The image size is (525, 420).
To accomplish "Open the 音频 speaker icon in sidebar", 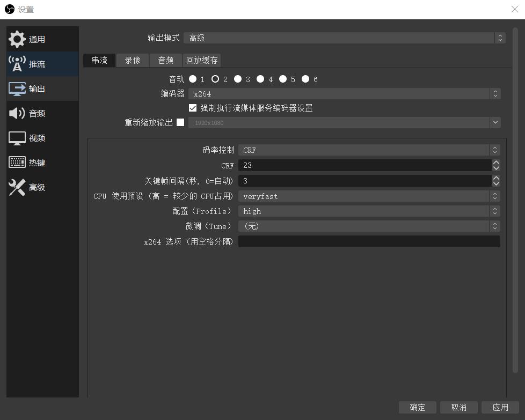I will (x=17, y=113).
